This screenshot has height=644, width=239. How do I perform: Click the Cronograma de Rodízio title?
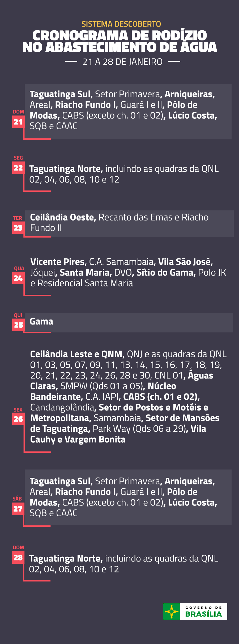120,41
